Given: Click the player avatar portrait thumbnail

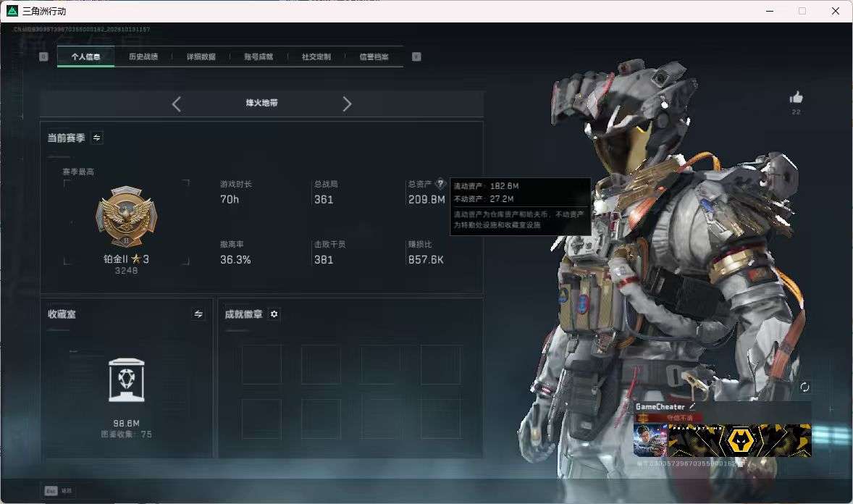Looking at the screenshot, I should 650,440.
